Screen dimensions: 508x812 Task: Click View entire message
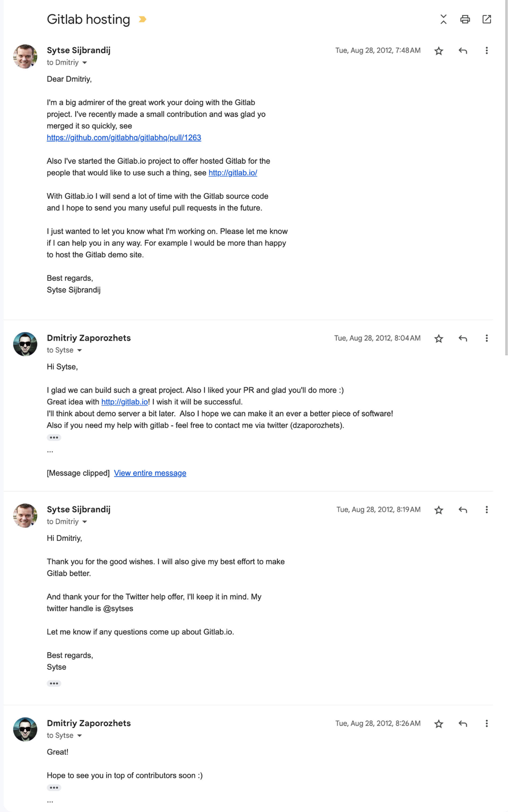click(x=150, y=473)
